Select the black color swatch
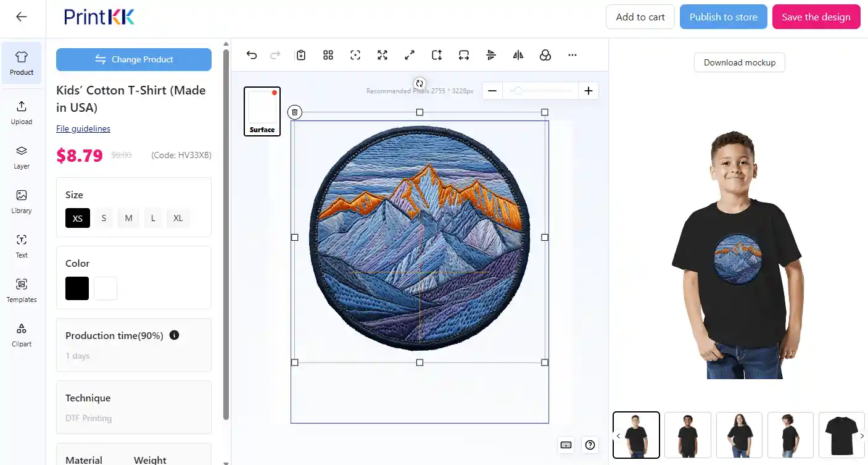This screenshot has height=465, width=868. click(x=76, y=288)
